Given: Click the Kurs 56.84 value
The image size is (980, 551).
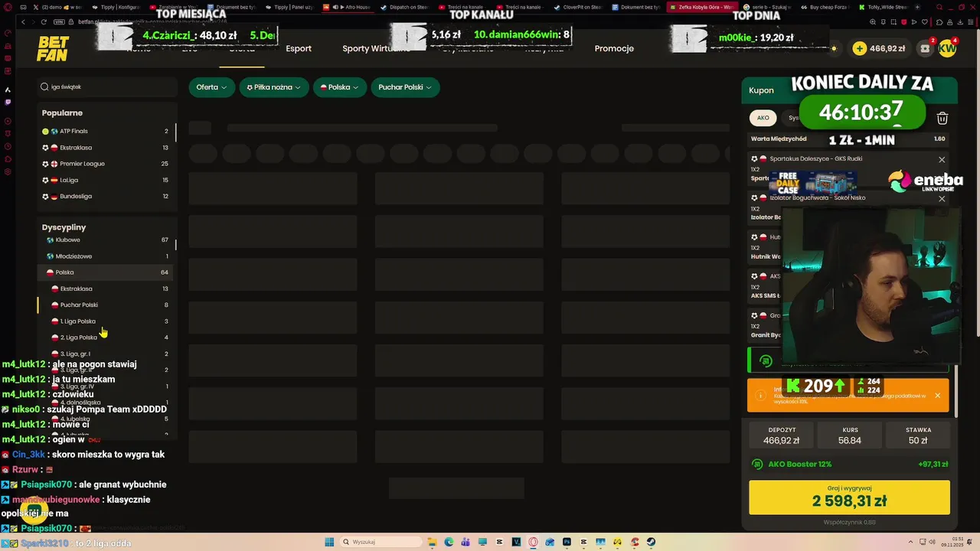Looking at the screenshot, I should pos(850,435).
